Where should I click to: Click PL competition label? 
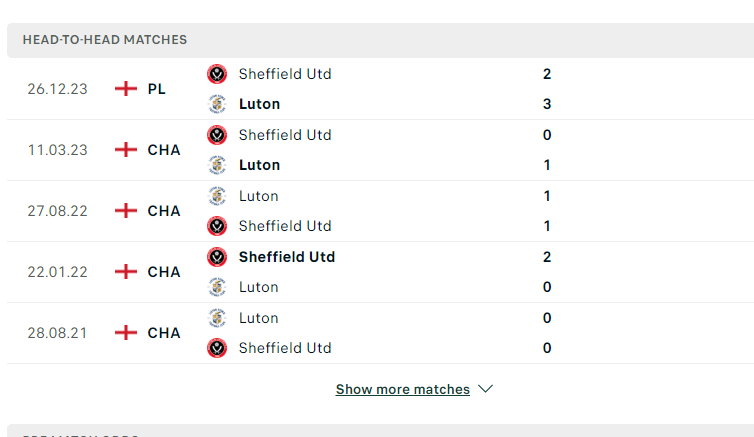point(157,89)
